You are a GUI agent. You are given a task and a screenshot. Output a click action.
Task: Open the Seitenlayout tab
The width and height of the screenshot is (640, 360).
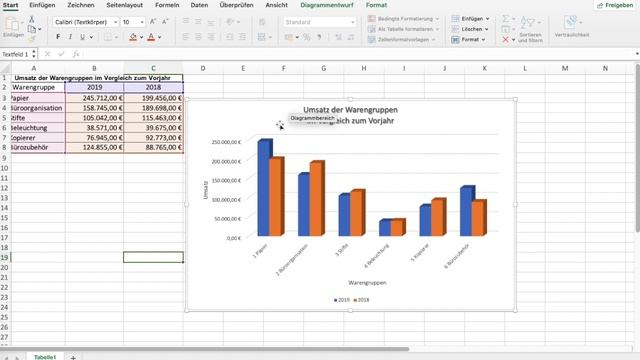click(x=124, y=5)
